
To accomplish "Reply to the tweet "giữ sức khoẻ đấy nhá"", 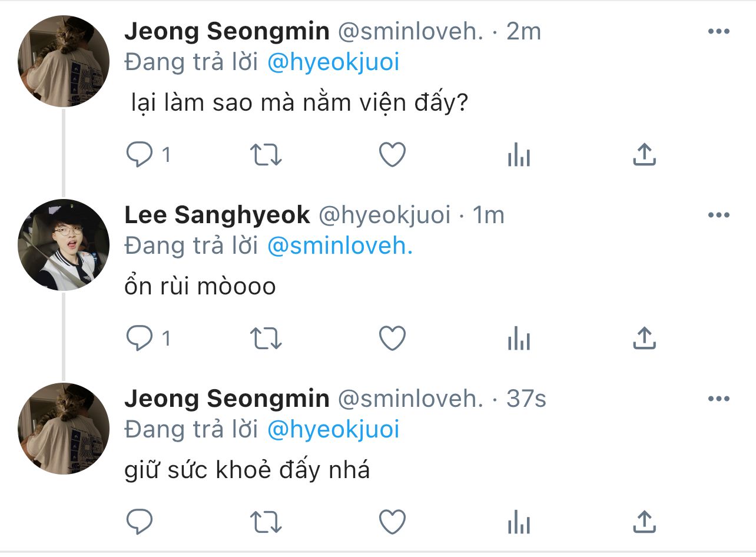I will tap(140, 522).
